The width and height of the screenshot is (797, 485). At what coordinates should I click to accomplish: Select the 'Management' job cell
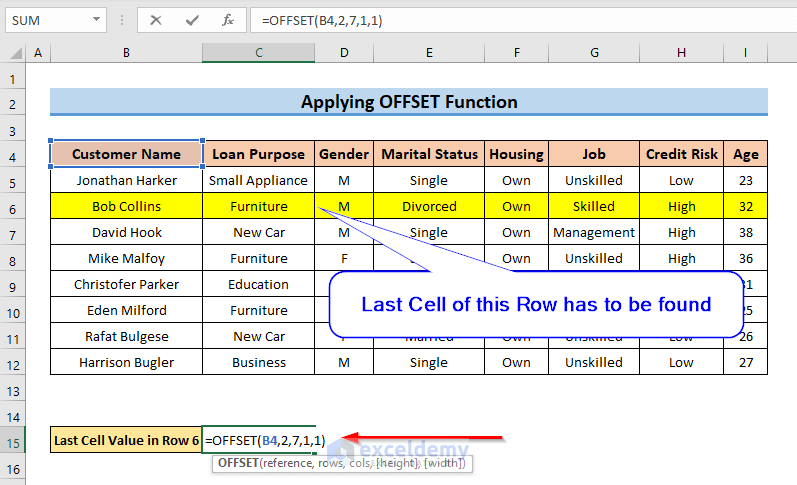(x=594, y=232)
